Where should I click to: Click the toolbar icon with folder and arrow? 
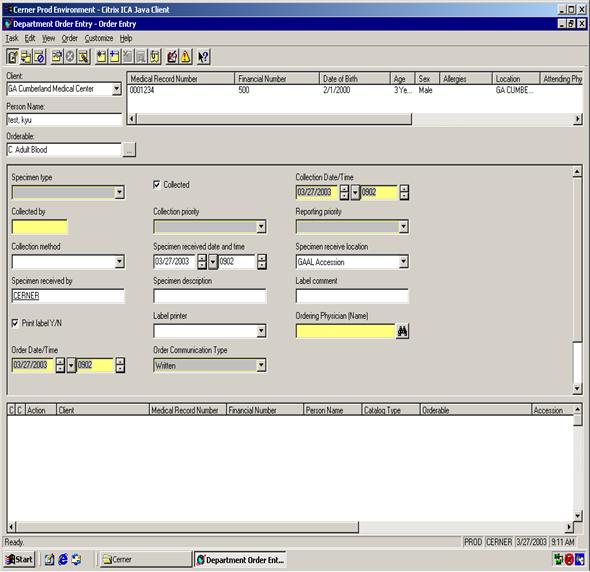coord(57,57)
